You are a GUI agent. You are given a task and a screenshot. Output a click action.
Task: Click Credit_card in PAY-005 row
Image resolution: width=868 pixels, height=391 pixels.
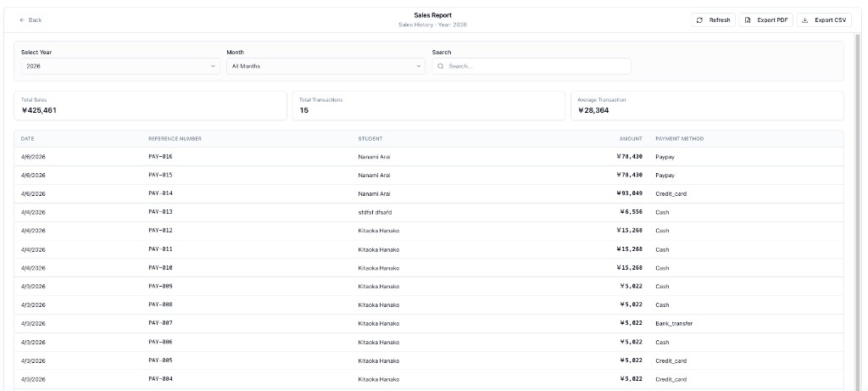click(x=671, y=360)
